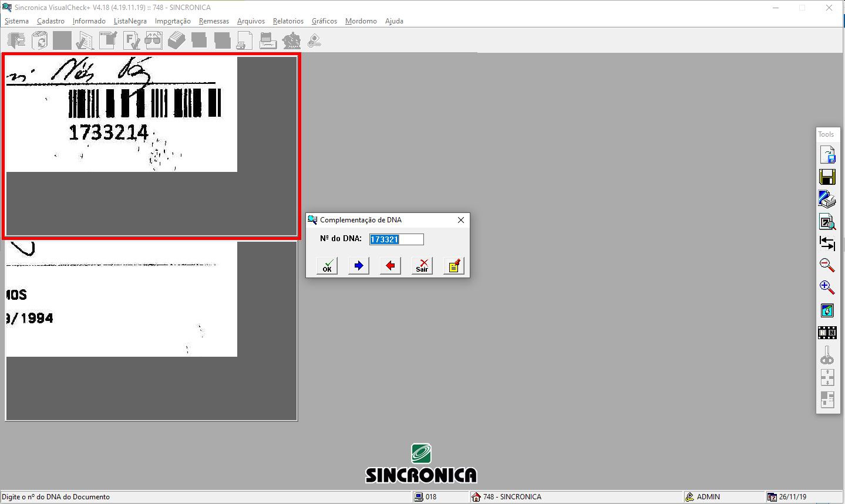Click the floppy disk save icon
845x504 pixels.
[x=827, y=177]
